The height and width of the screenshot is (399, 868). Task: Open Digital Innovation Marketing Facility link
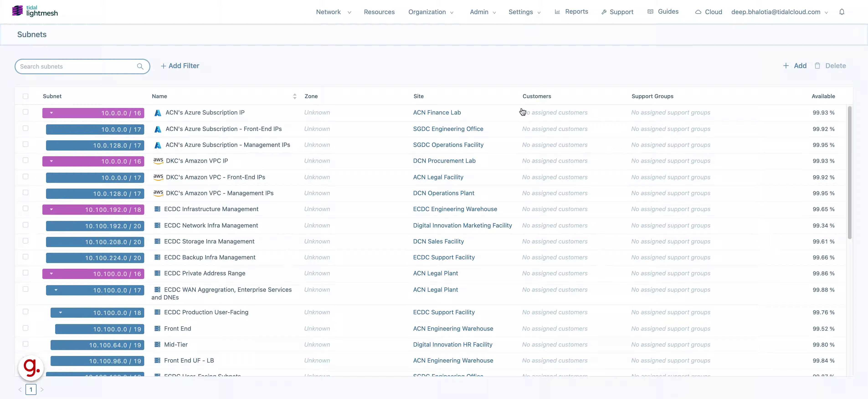pyautogui.click(x=462, y=225)
